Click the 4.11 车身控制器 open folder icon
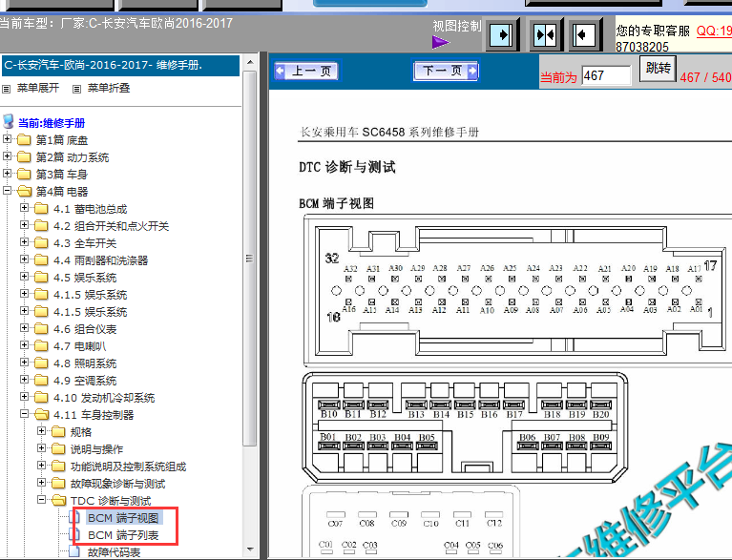Image resolution: width=732 pixels, height=560 pixels. click(x=42, y=414)
